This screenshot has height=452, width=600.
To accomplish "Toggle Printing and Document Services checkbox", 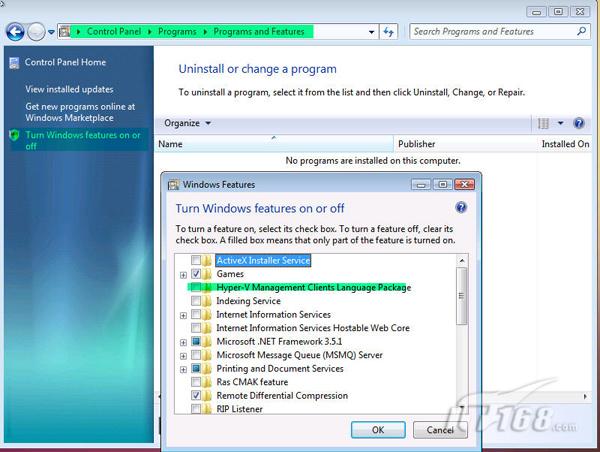I will tap(196, 369).
